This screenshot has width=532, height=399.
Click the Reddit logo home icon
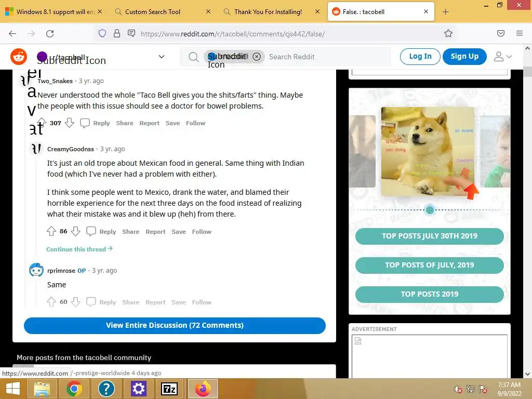[x=19, y=57]
